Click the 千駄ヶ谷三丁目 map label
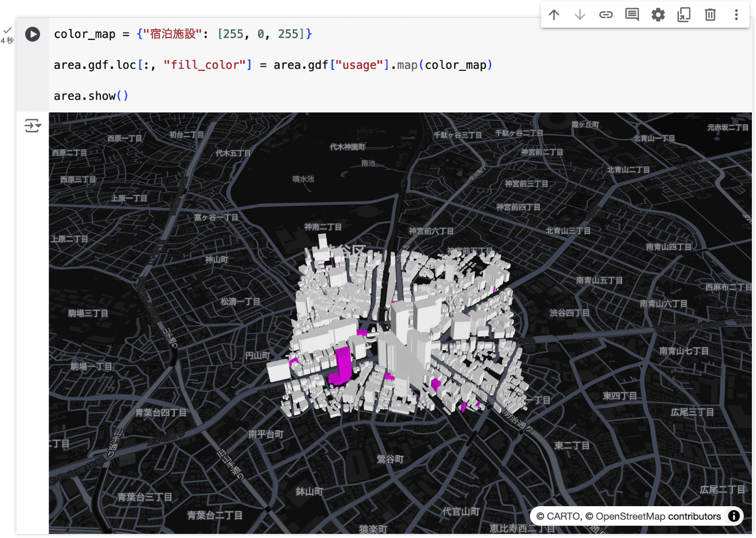The height and width of the screenshot is (538, 756). pos(457,135)
